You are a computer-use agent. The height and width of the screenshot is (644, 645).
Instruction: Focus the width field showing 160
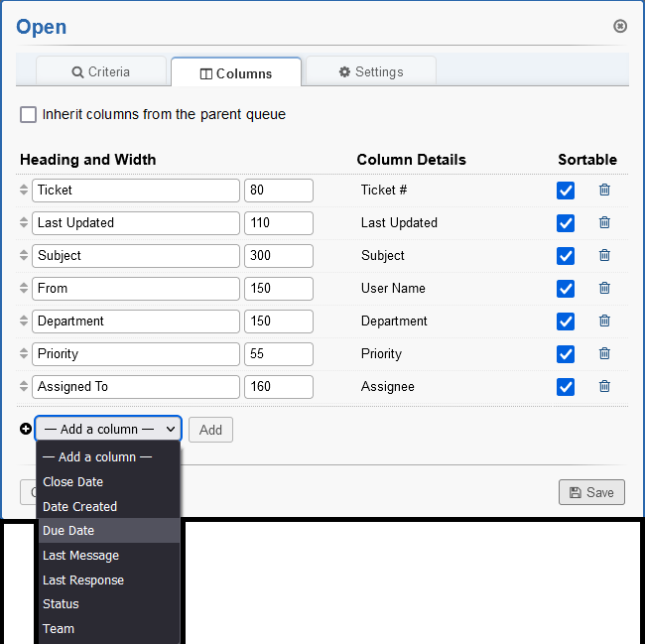tap(279, 387)
